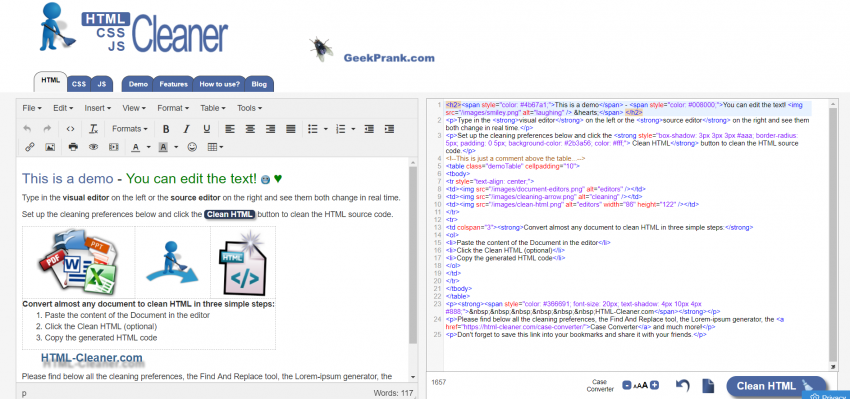
Task: Open the emoticons smiley icon
Action: click(x=192, y=147)
